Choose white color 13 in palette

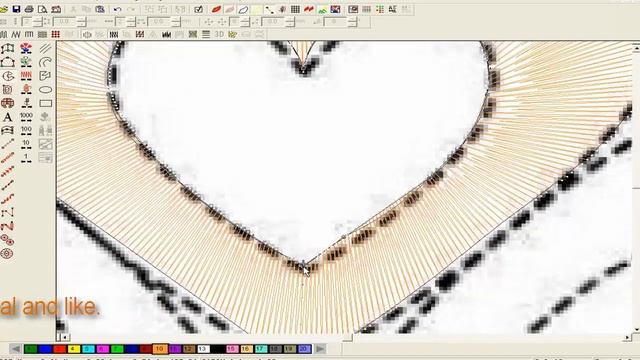tap(203, 349)
